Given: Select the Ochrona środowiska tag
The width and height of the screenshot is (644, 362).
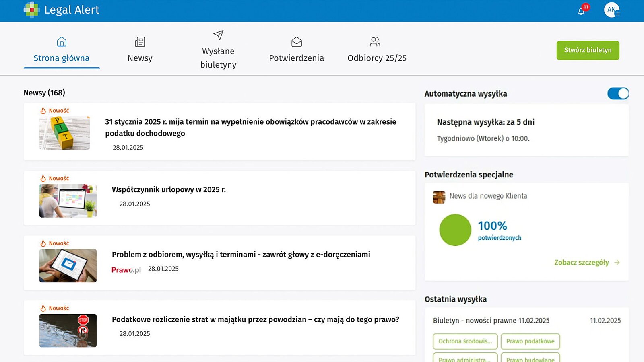Looking at the screenshot, I should click(x=465, y=341).
